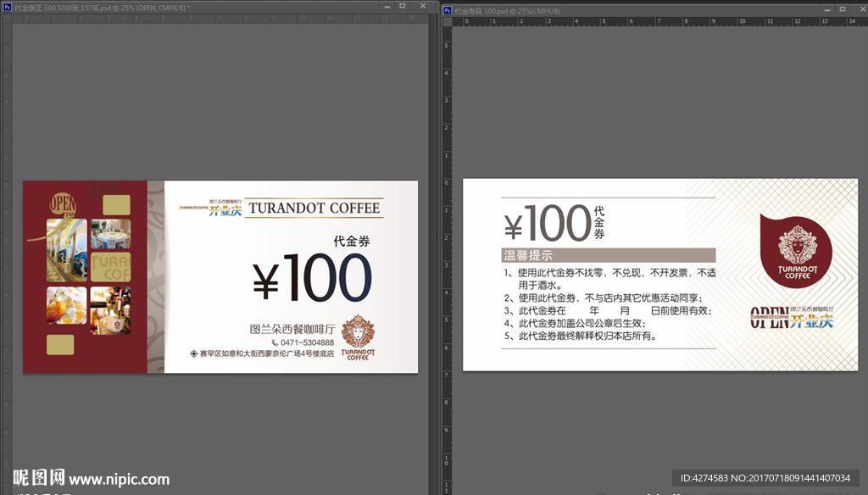Click the top gold rounded square on the front voucher
868x495 pixels.
116,205
